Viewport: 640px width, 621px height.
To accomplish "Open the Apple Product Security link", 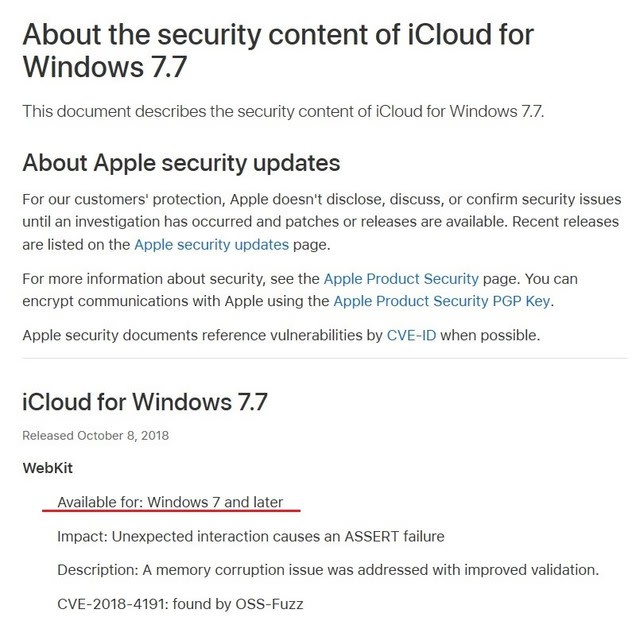I will [x=401, y=279].
